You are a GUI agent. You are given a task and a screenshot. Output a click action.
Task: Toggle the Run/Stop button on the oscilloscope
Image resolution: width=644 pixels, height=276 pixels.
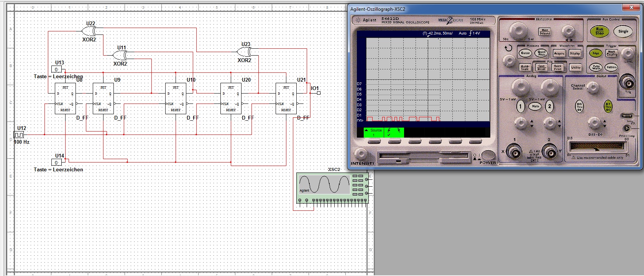coord(599,31)
